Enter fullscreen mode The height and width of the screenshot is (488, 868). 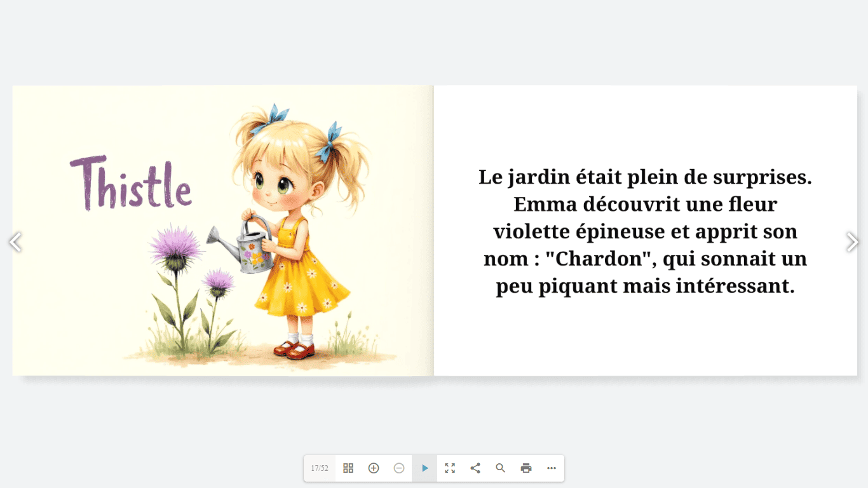pyautogui.click(x=450, y=468)
